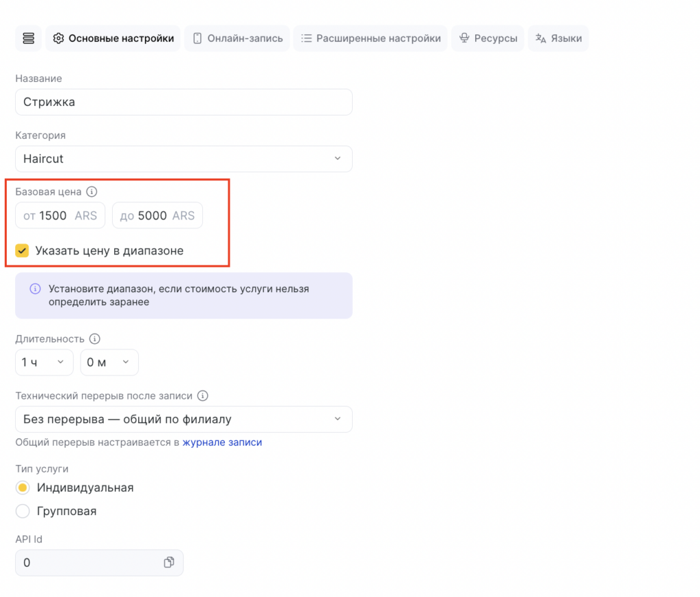
Task: Expand the Без перерыва break dropdown
Action: pyautogui.click(x=183, y=419)
